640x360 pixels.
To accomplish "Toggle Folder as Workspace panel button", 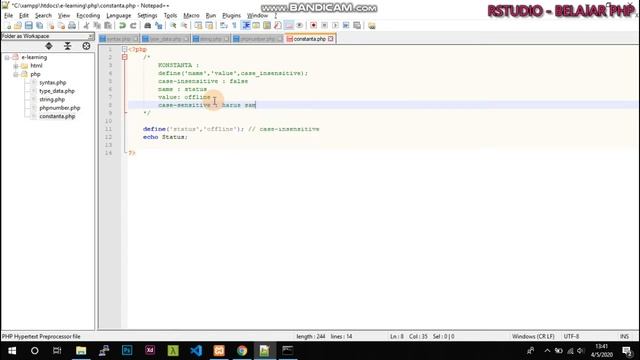I will tap(289, 26).
